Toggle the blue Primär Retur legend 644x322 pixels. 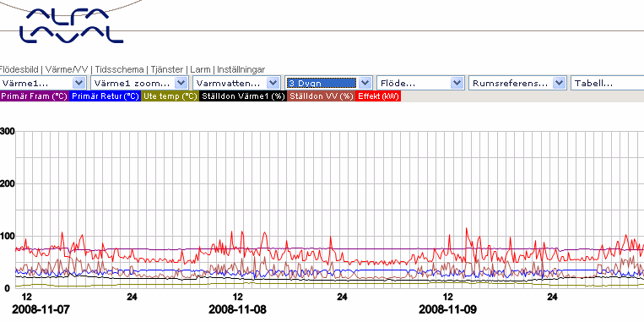click(x=106, y=96)
